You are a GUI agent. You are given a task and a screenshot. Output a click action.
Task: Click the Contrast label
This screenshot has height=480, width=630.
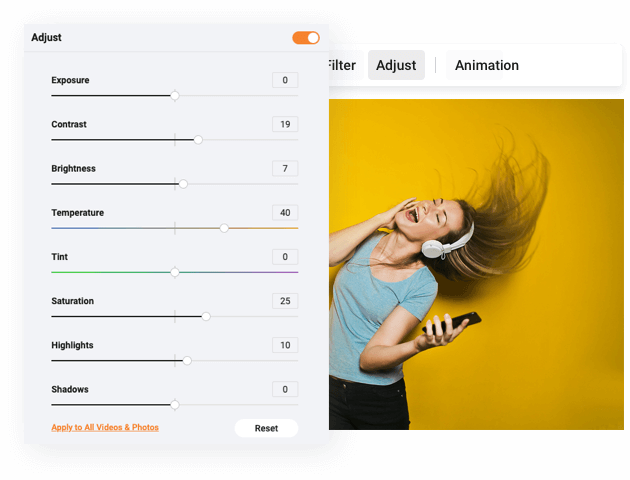click(69, 124)
